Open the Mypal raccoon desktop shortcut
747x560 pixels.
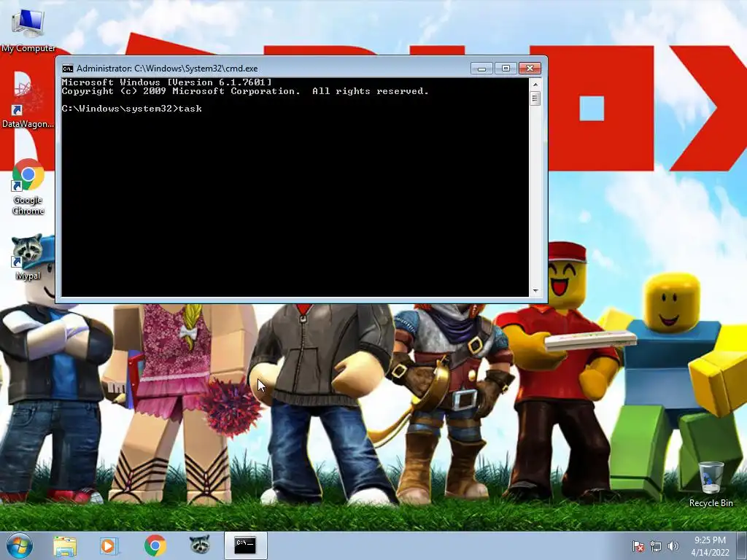tap(28, 257)
